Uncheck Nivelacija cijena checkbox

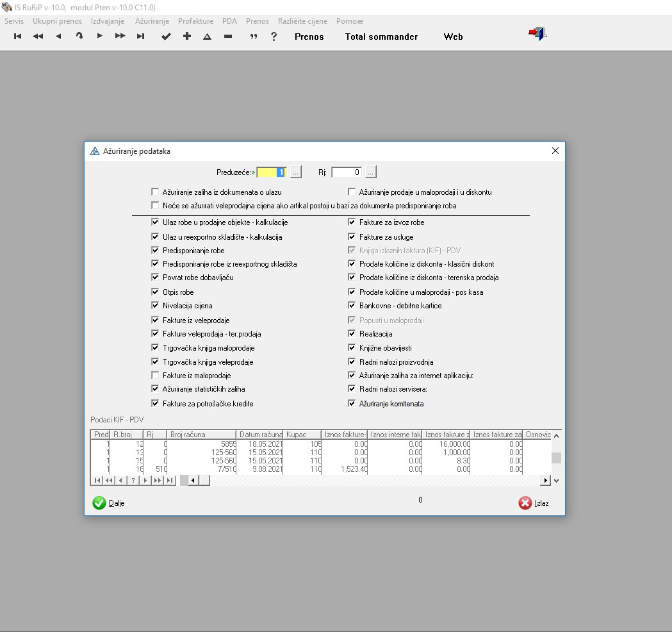(154, 306)
